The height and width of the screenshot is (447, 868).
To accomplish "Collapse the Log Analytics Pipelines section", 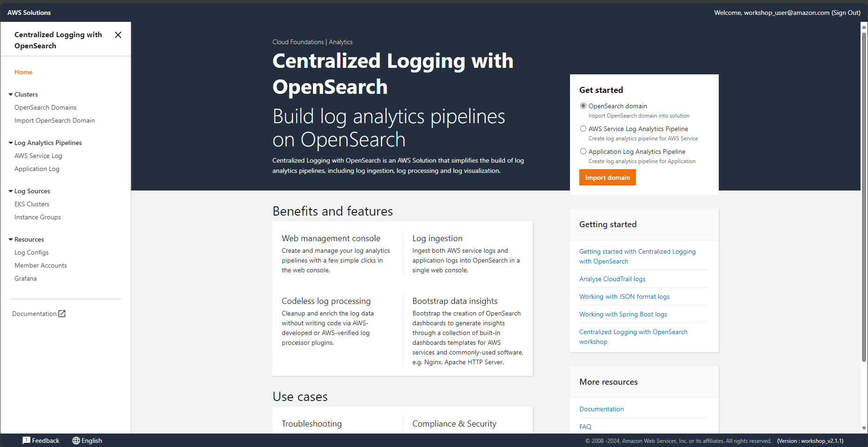I will (10, 143).
